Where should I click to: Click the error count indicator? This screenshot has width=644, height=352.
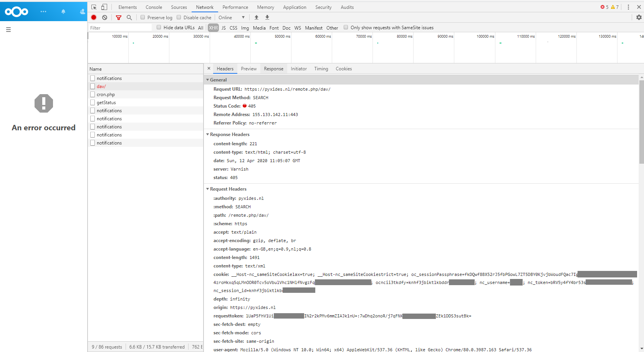click(604, 7)
